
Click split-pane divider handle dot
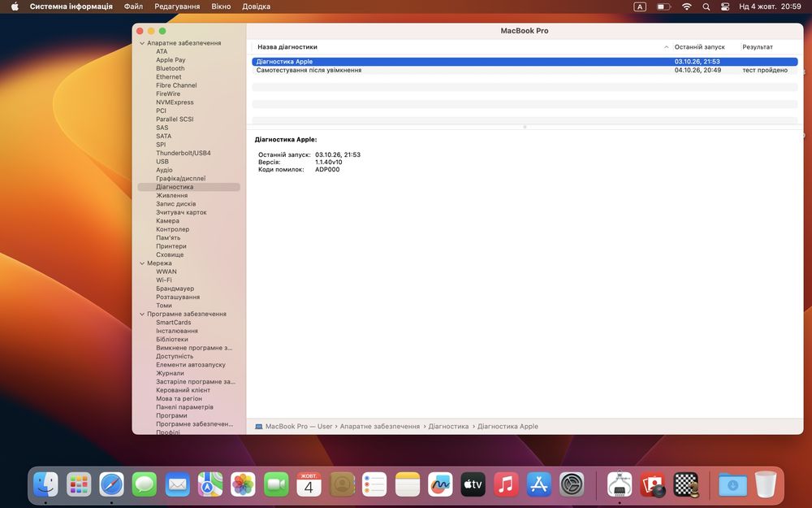525,127
